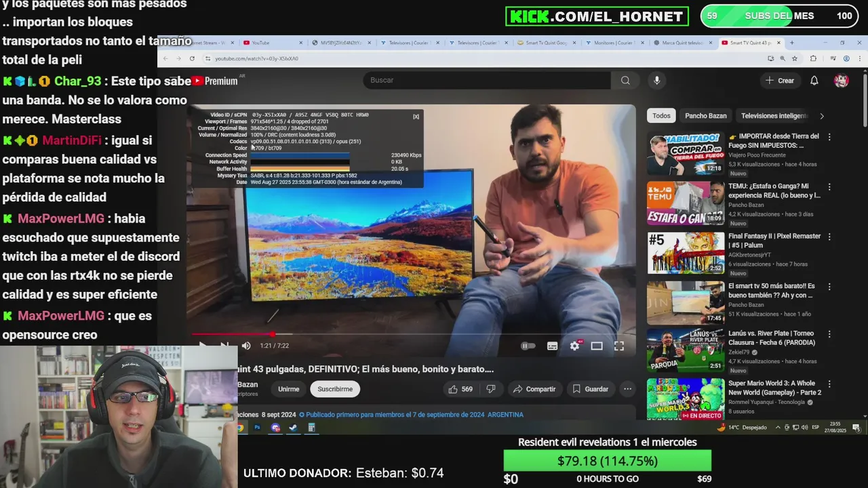Start voice search with the microphone
Image resolution: width=868 pixels, height=488 pixels.
pos(656,80)
